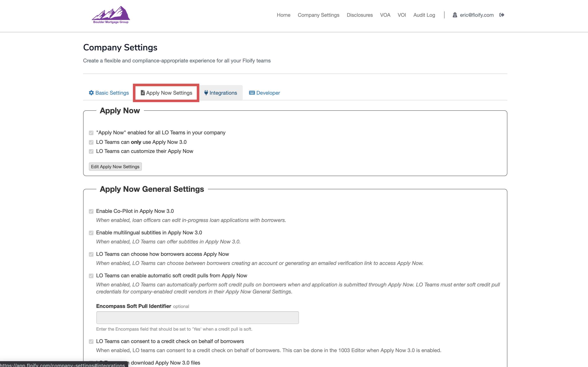
Task: Toggle the multilingual subtitles checkbox
Action: click(x=91, y=233)
